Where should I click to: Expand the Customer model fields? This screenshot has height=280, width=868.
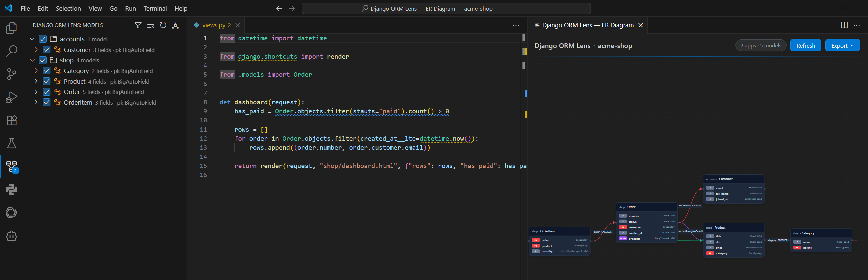click(x=36, y=50)
